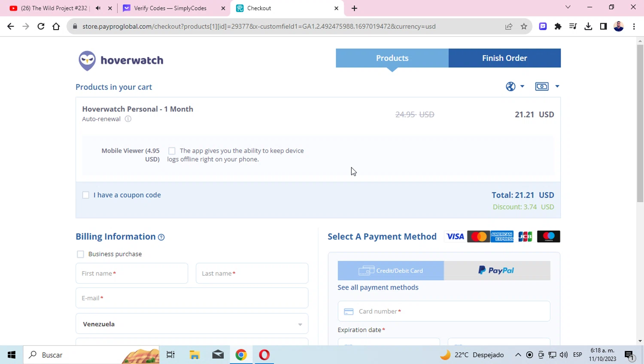Toggle the Chrome side panel
The height and width of the screenshot is (364, 644).
[603, 26]
